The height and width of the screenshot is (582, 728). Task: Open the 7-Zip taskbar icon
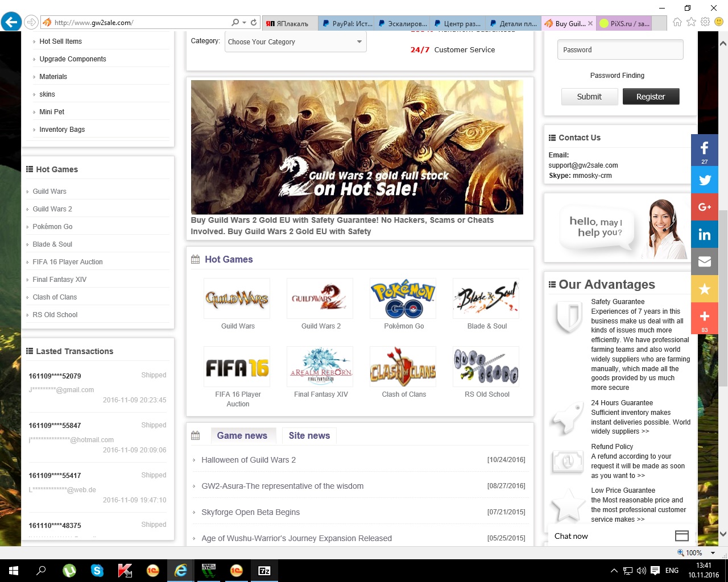pos(264,571)
